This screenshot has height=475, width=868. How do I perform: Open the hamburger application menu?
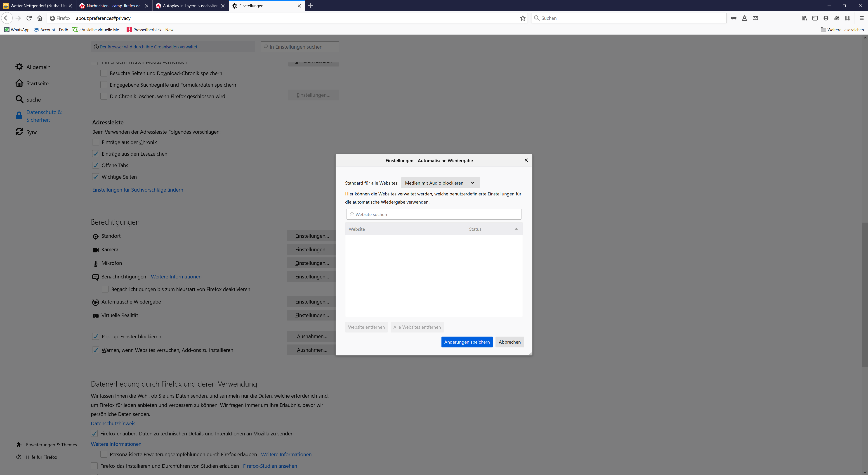click(x=861, y=18)
